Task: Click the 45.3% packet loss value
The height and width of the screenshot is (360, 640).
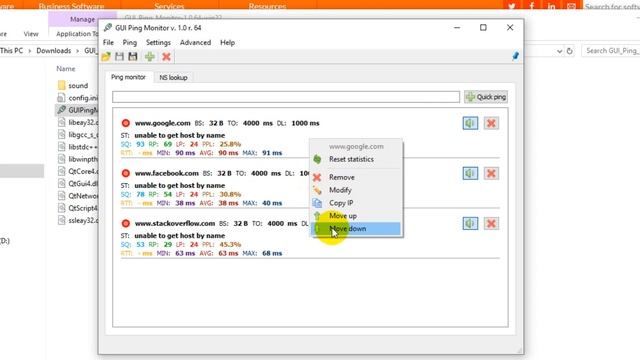Action: 230,244
